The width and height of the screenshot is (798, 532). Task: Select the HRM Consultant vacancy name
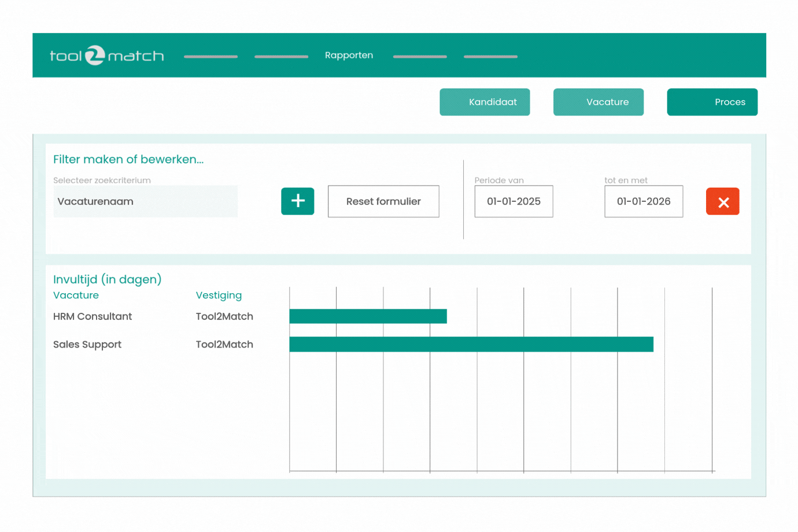[93, 316]
